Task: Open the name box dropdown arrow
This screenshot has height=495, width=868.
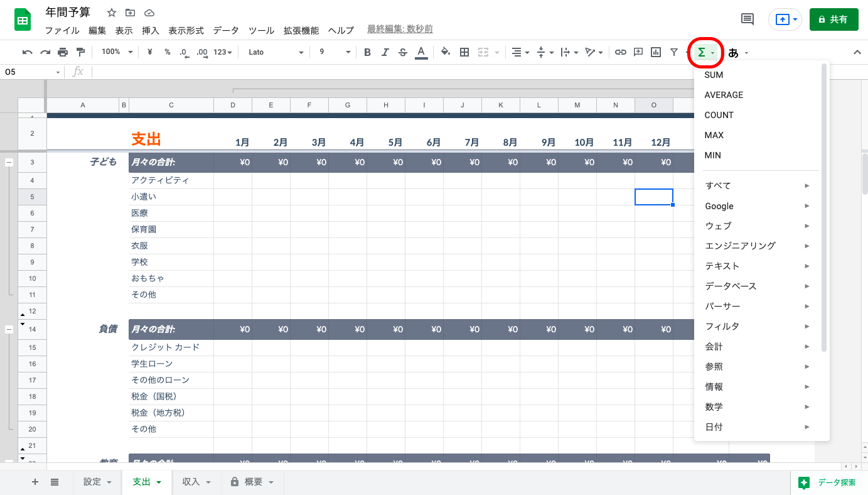Action: coord(58,72)
